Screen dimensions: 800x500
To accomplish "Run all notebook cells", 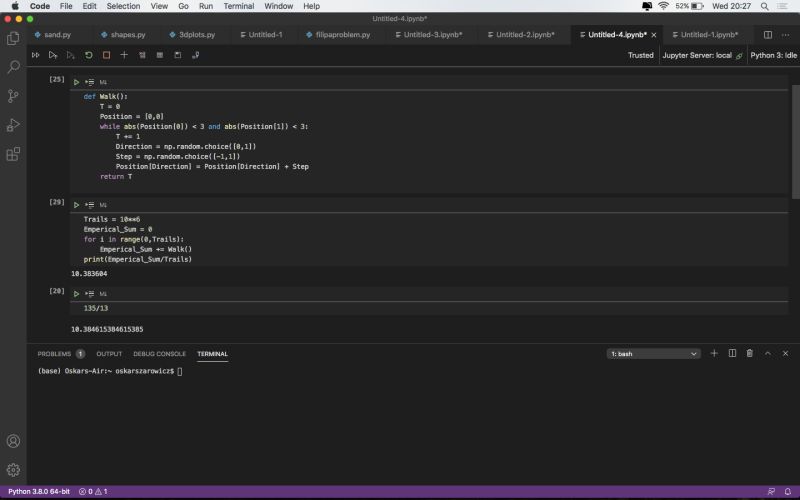I will (35, 55).
